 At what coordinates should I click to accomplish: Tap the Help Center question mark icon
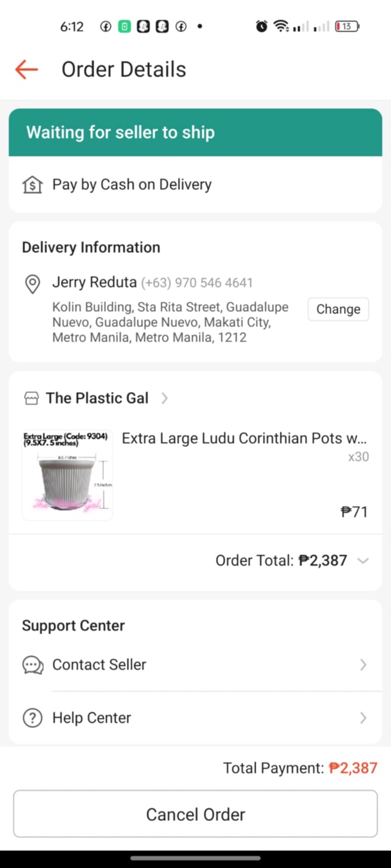33,718
